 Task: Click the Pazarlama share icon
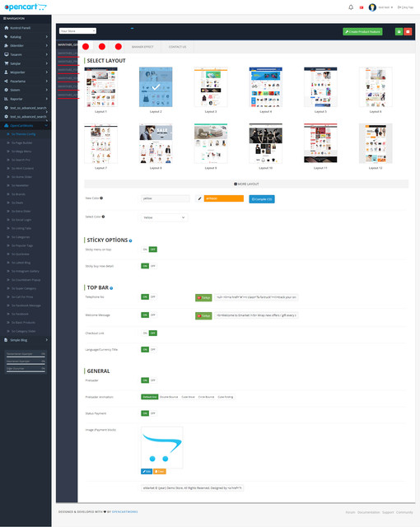pyautogui.click(x=7, y=81)
